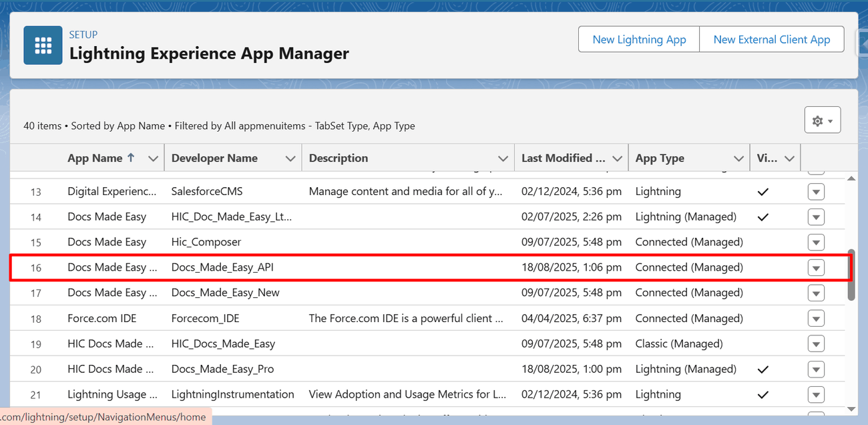
Task: Click the '40 items' list summary text
Action: pyautogui.click(x=42, y=126)
